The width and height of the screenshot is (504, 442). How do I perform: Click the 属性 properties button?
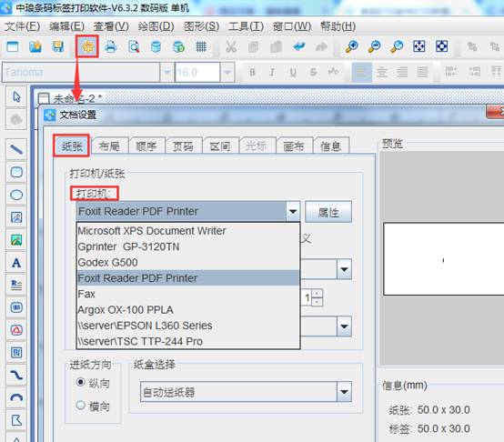pos(328,212)
